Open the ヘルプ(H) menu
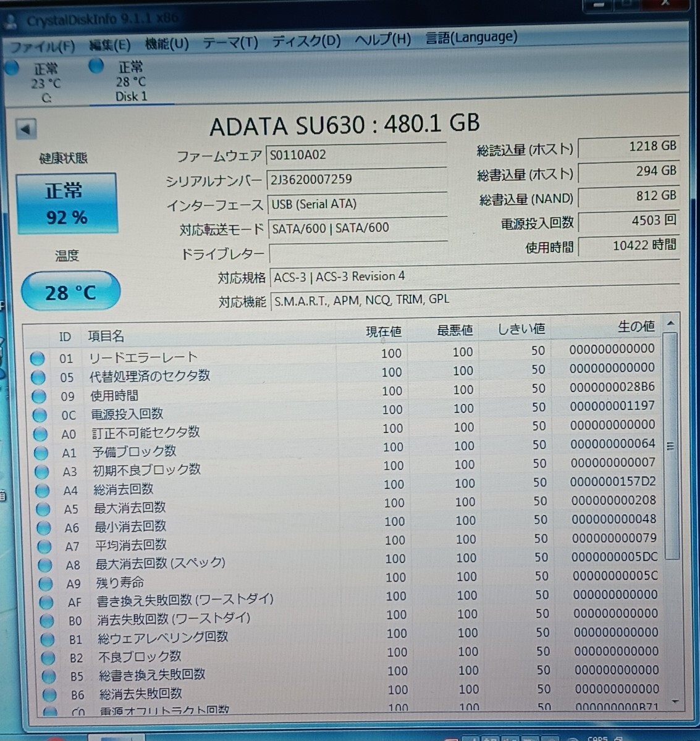 tap(383, 40)
